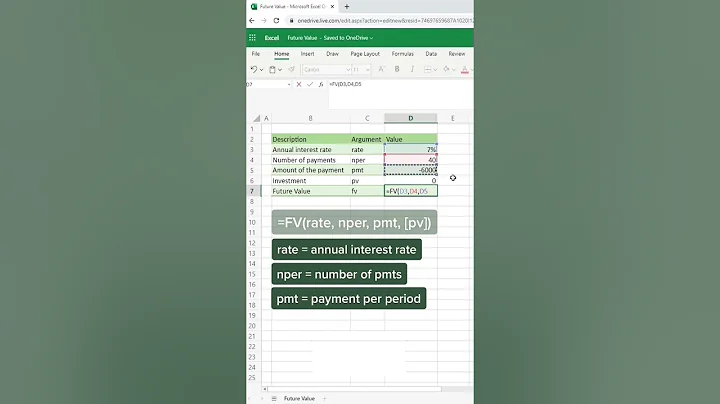Click the Font Color red A button
Screen dimensions: 720x404
(x=465, y=69)
